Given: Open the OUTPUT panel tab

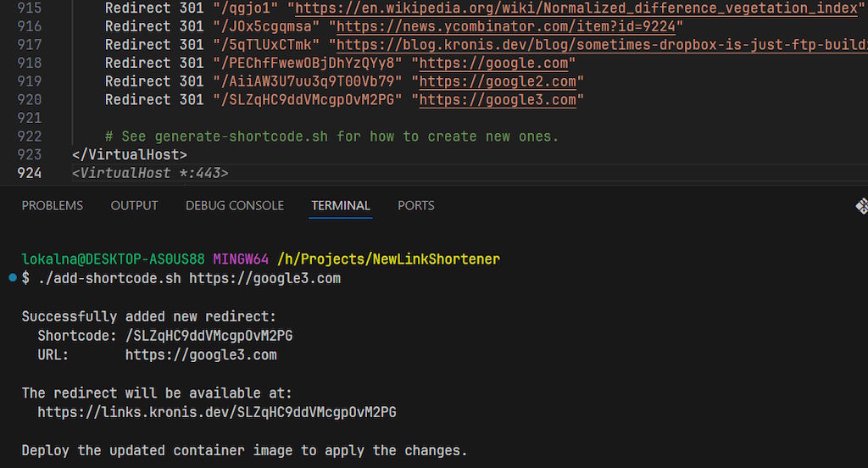Looking at the screenshot, I should click(x=134, y=205).
